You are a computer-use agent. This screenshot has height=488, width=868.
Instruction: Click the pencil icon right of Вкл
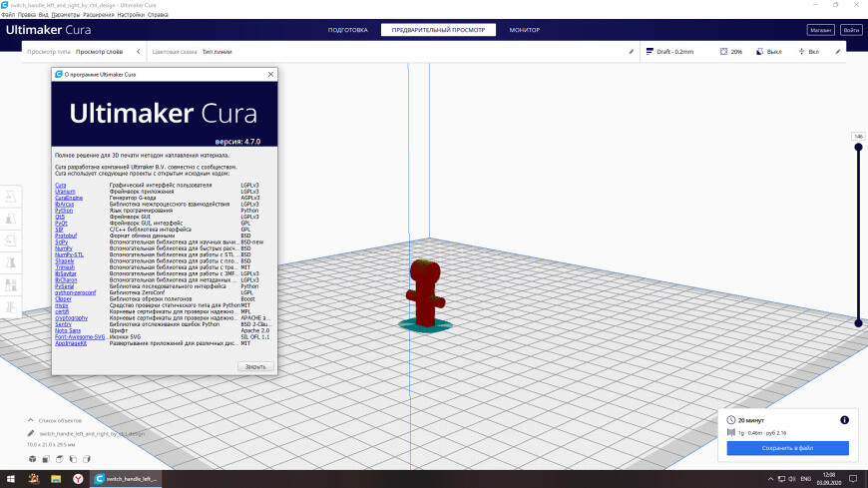(x=838, y=52)
